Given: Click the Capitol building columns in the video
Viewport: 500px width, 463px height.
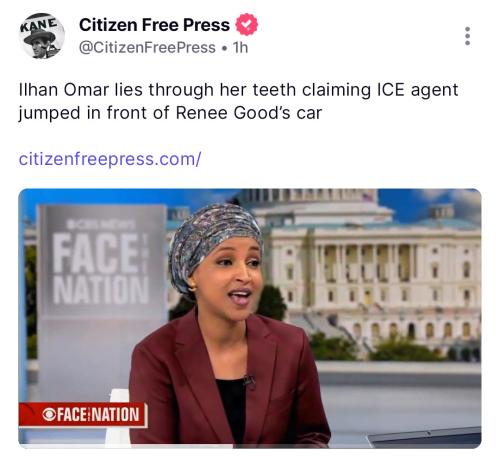Looking at the screenshot, I should 367,263.
